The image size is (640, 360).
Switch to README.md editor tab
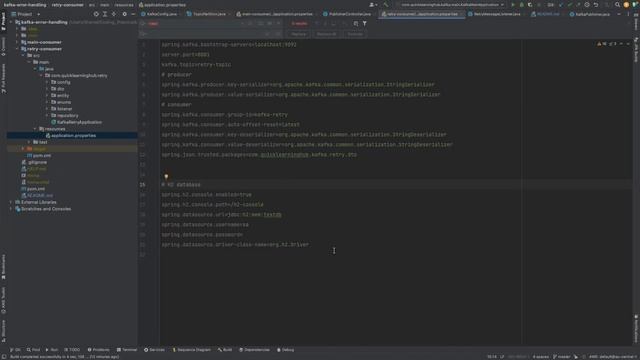(x=545, y=14)
